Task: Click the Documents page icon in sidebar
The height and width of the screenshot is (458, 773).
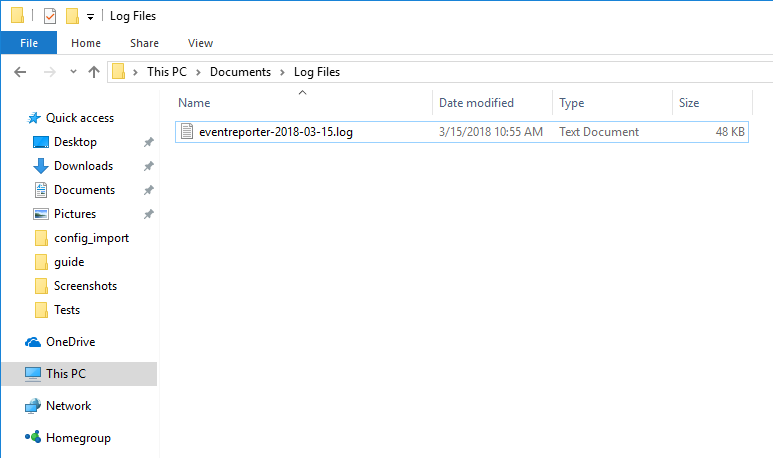Action: [41, 190]
